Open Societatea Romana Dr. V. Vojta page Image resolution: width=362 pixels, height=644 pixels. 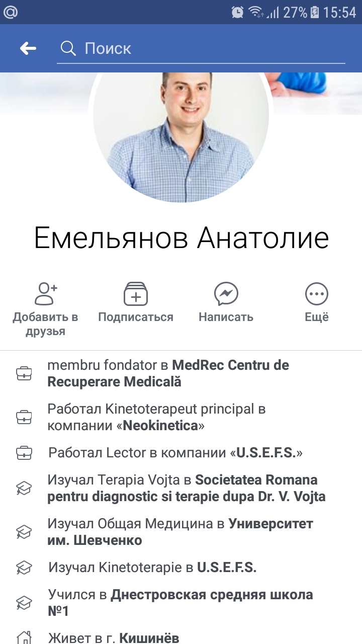[x=187, y=489]
